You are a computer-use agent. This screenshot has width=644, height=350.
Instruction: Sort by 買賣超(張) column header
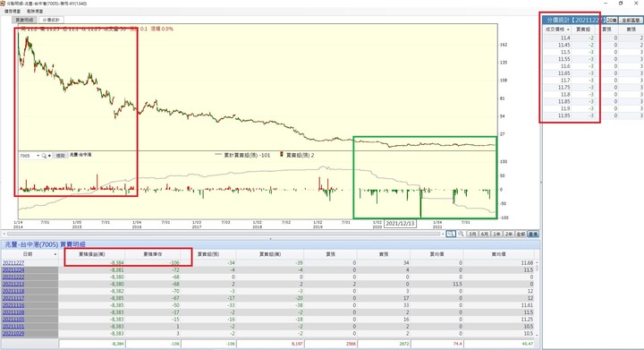(208, 254)
